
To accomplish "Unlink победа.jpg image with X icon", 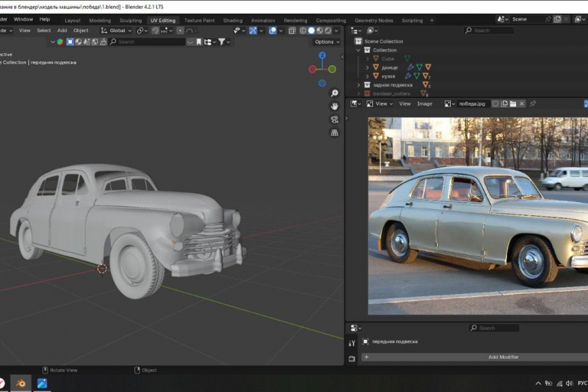I will click(x=521, y=104).
